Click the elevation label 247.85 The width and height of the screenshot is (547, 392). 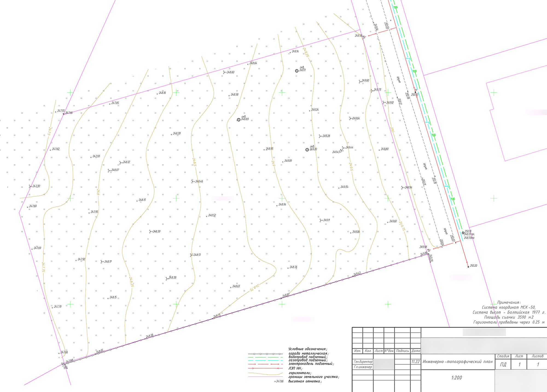coord(115,103)
